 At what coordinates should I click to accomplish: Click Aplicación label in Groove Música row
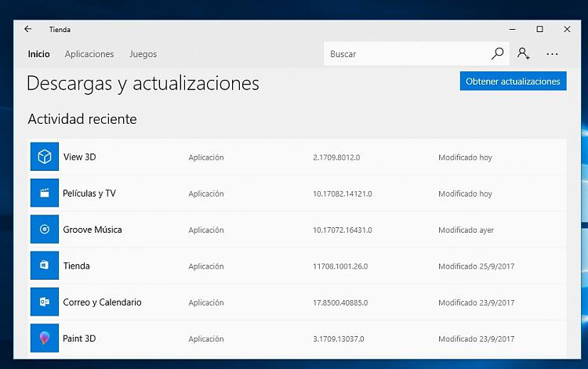(x=206, y=230)
